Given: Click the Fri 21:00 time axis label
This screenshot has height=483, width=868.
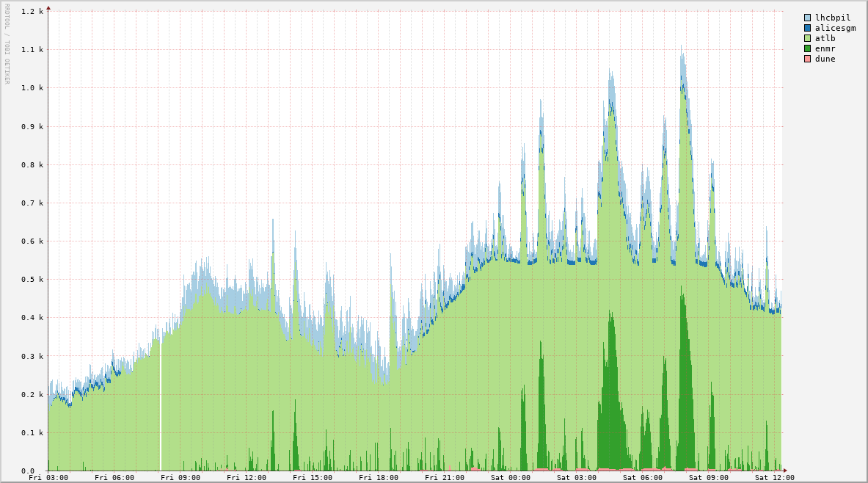Looking at the screenshot, I should (x=445, y=478).
